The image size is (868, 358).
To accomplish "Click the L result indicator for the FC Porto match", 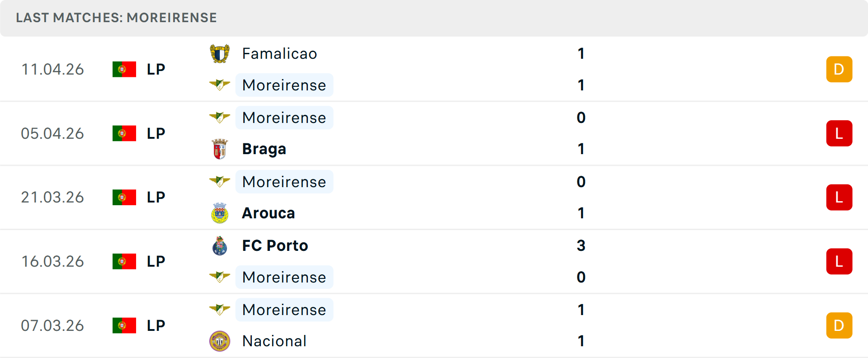I will point(839,261).
